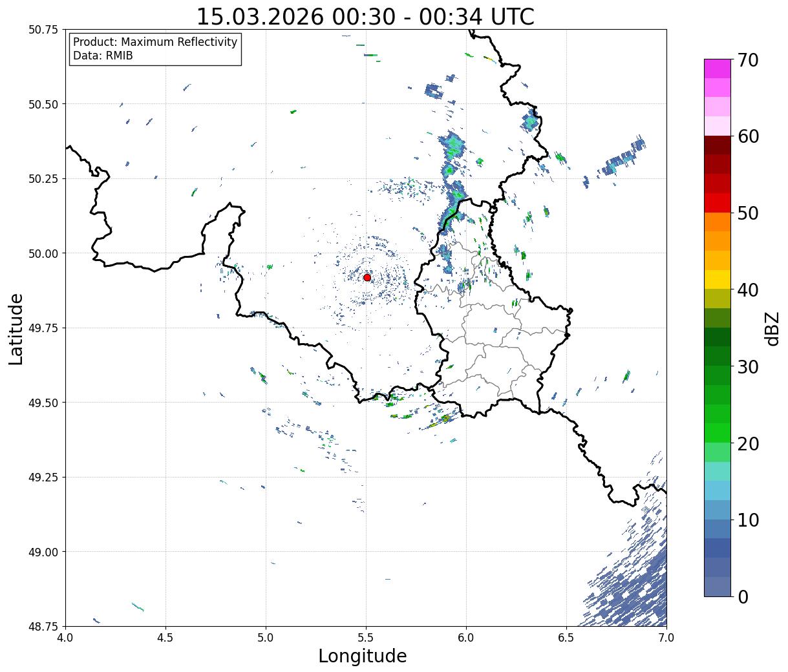The width and height of the screenshot is (788, 672).
Task: Click the bright red colorbar segment above 50
Action: coord(718,203)
